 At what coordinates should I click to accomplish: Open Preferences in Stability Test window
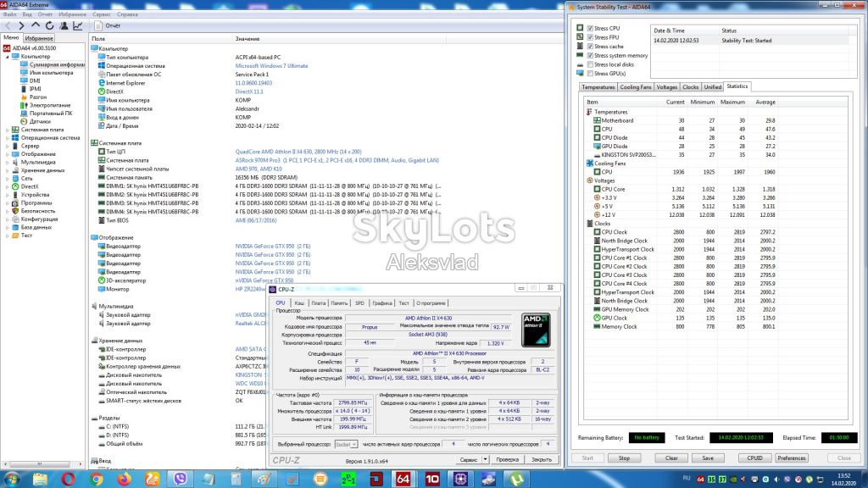tap(792, 458)
